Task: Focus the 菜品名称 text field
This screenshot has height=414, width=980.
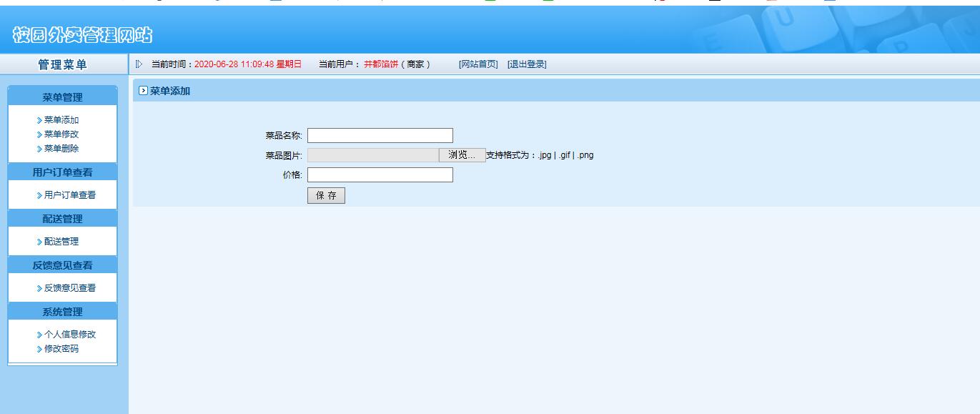Action: click(x=380, y=136)
